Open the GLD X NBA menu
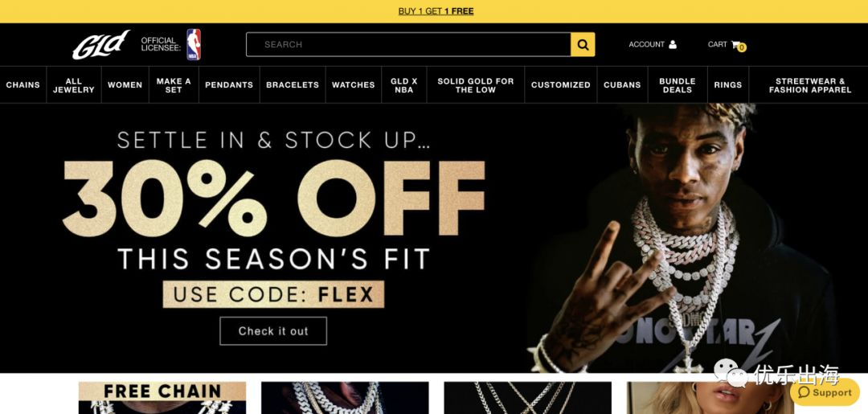 [x=404, y=84]
